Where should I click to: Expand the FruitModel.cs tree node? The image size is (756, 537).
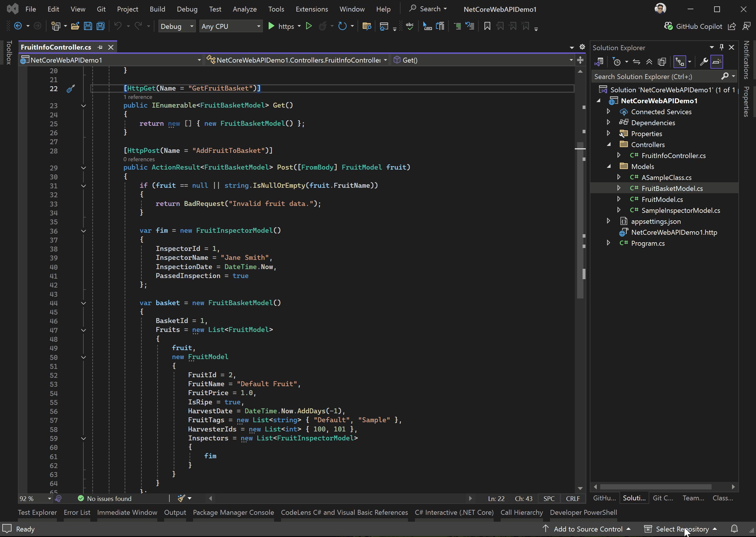pos(619,199)
